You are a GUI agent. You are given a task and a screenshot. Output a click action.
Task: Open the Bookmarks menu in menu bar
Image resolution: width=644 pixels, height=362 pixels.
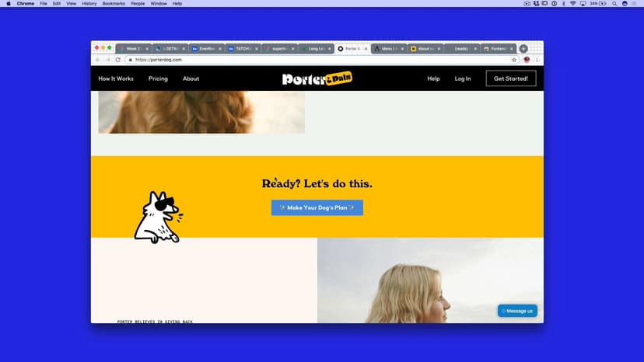114,4
